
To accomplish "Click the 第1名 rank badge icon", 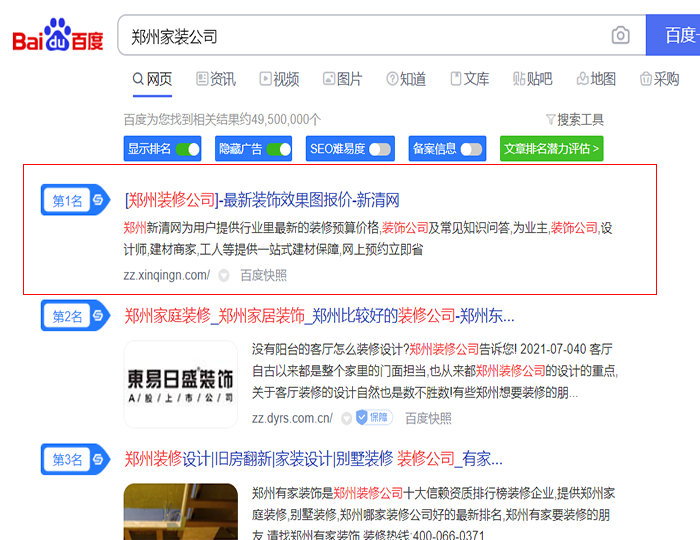I will [75, 200].
